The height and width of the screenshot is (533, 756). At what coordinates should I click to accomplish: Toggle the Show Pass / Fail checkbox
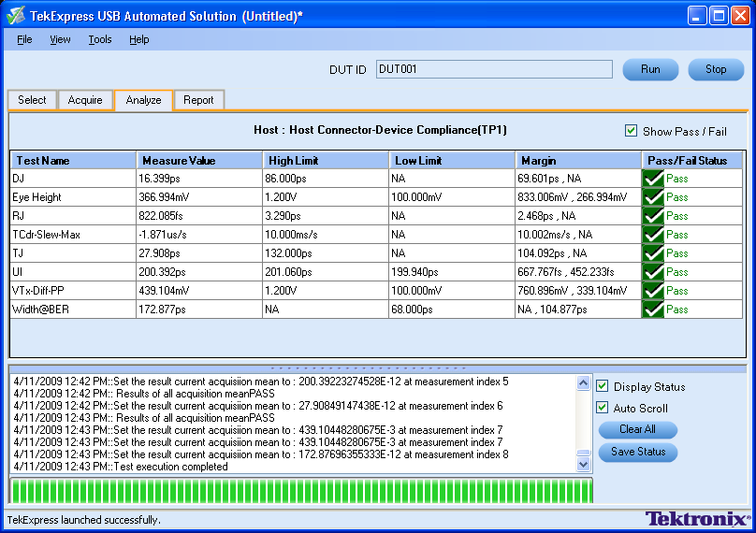click(x=631, y=131)
